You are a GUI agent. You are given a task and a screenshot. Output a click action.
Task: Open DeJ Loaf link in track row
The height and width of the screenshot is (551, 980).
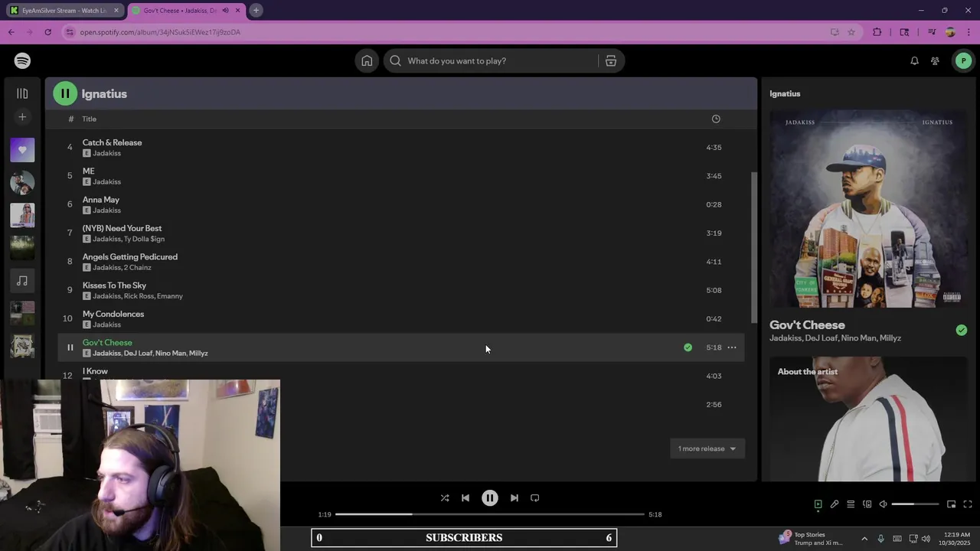[138, 354]
